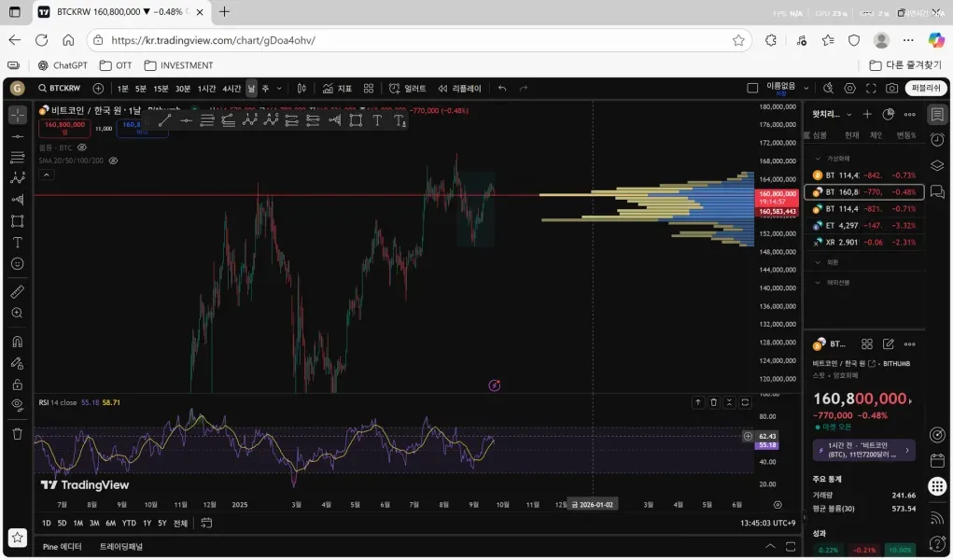Toggle visibility of SMA 20/50/100/200 indicator
Image resolution: width=953 pixels, height=560 pixels.
click(113, 161)
